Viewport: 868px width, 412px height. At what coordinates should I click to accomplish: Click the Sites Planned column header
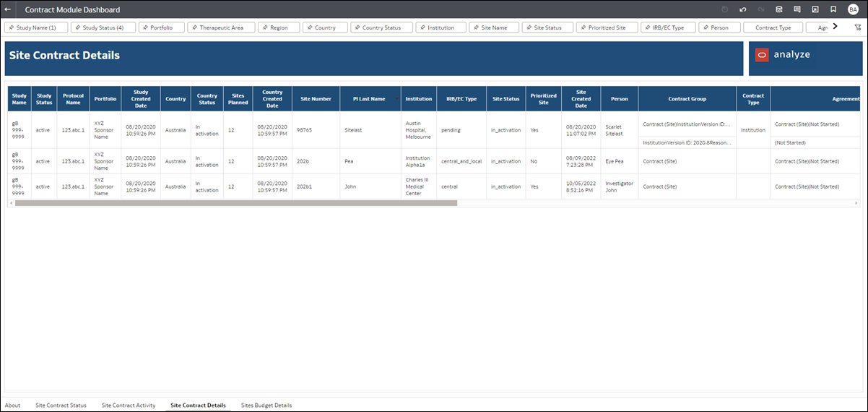click(238, 98)
